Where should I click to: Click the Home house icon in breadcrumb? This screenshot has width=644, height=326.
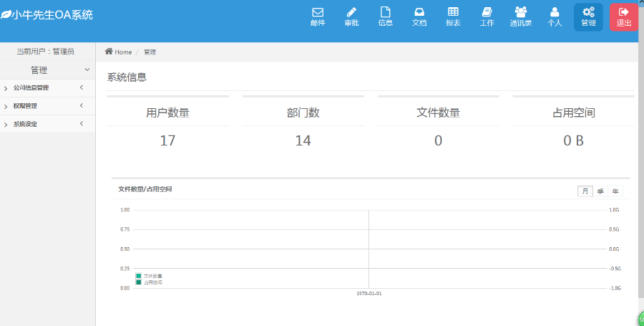pyautogui.click(x=109, y=52)
